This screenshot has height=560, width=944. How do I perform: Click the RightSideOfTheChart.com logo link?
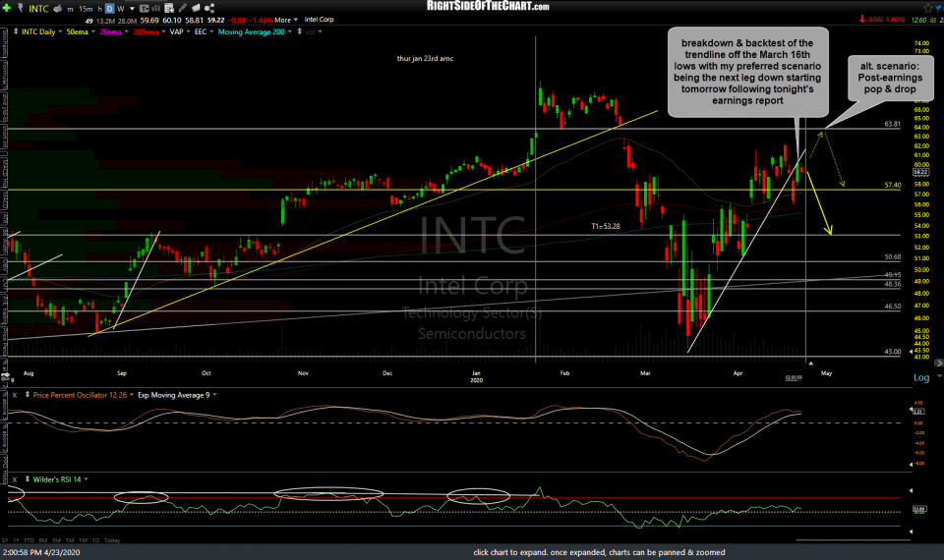[488, 6]
